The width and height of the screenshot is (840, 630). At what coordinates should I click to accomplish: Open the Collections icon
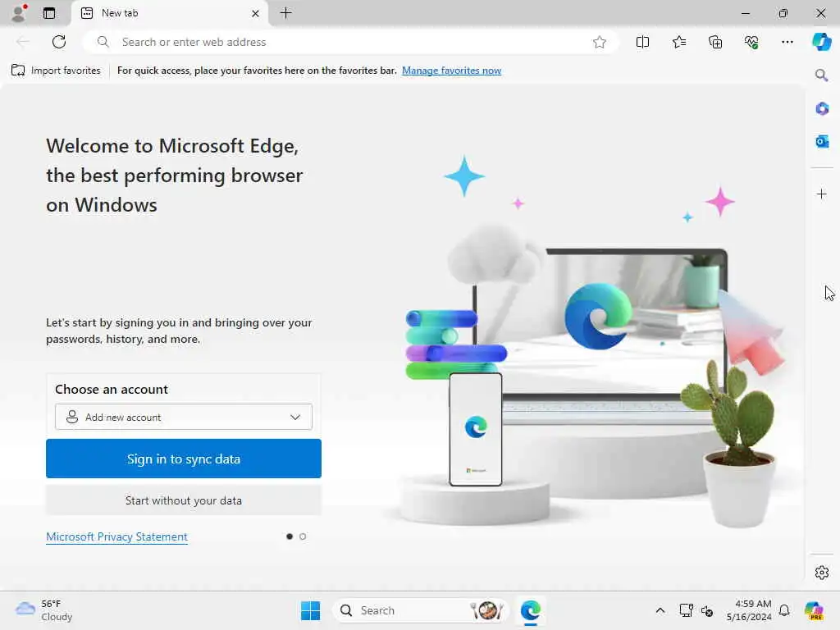pyautogui.click(x=715, y=42)
